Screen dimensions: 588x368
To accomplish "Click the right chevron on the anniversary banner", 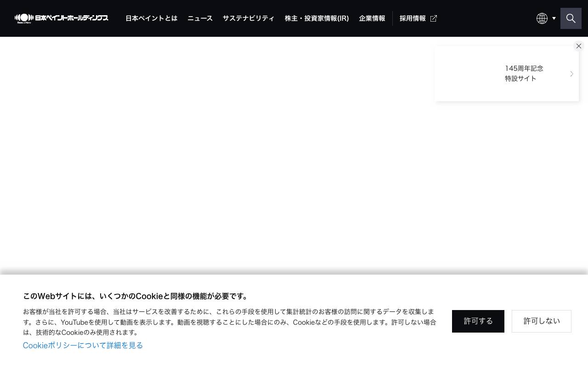I will tap(571, 74).
